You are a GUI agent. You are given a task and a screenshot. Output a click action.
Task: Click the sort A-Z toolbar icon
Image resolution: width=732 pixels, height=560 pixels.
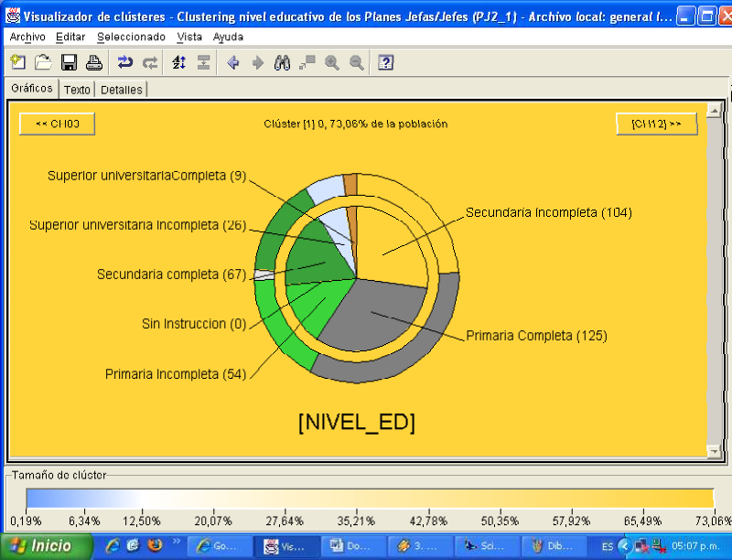(x=179, y=62)
